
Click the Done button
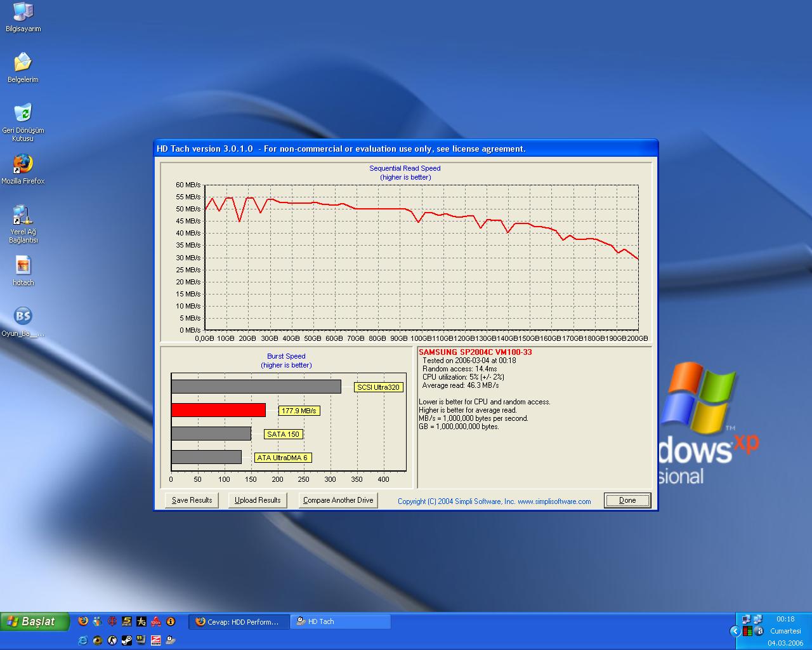(x=627, y=500)
